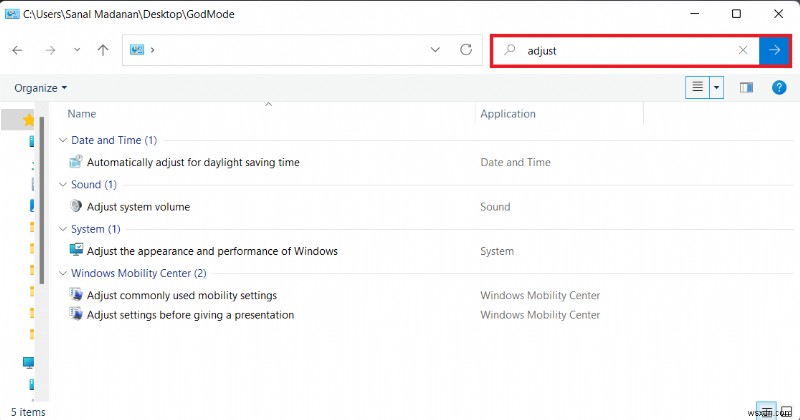Click the Back navigation arrow
The width and height of the screenshot is (800, 420).
coord(17,50)
